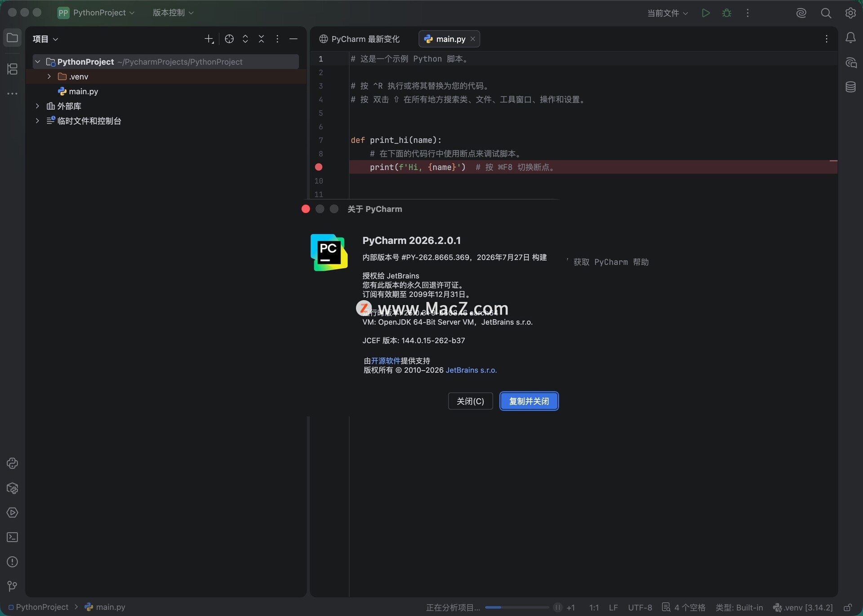Hide the Project panel

tap(294, 39)
